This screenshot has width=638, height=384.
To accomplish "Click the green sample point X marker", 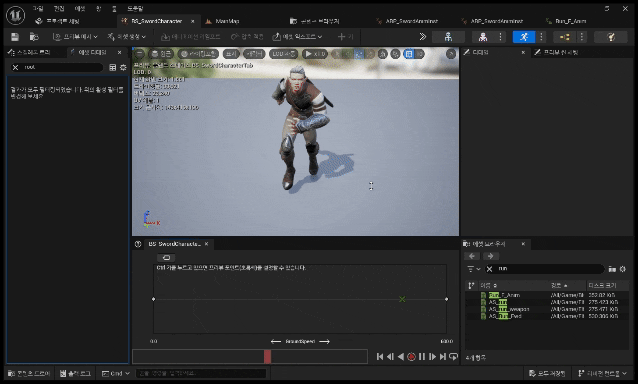I will (x=402, y=299).
